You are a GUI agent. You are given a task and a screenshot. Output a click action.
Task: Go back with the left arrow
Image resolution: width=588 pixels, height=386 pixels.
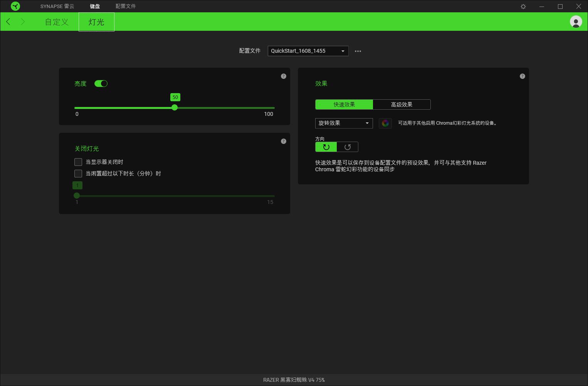point(8,22)
